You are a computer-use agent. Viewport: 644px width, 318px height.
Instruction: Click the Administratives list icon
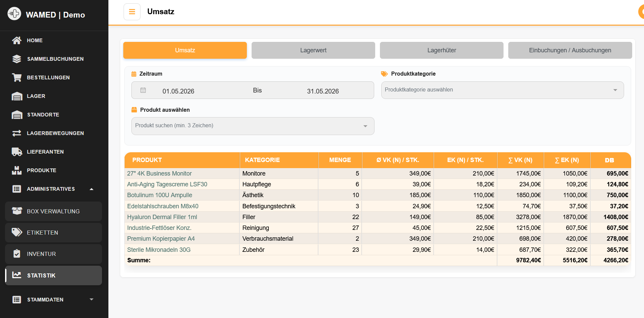[x=17, y=189]
